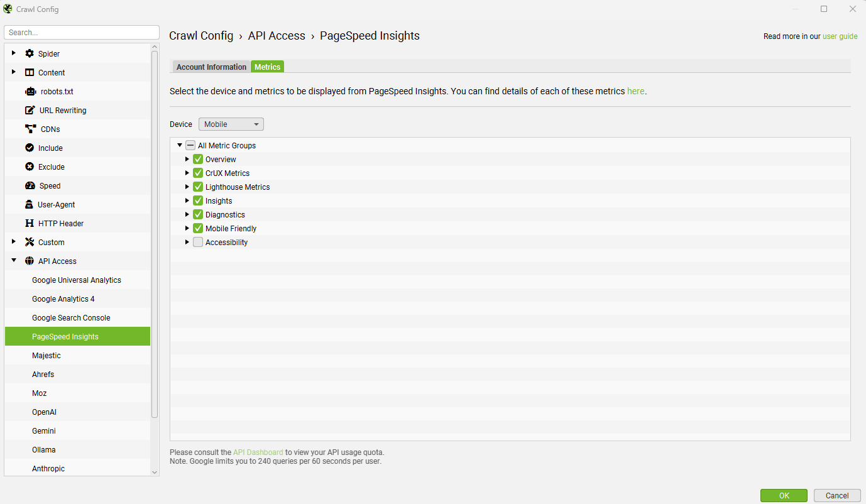The image size is (866, 504).
Task: Click inside the Search field
Action: point(81,31)
